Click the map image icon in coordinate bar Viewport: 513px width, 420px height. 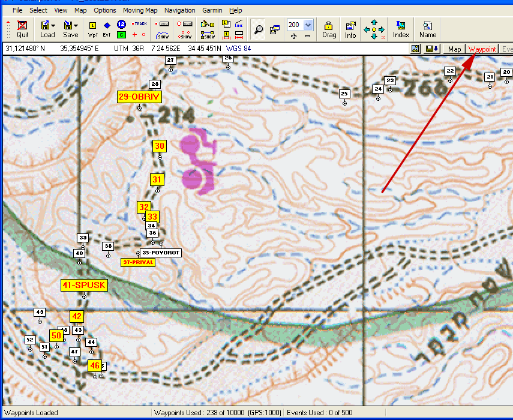click(415, 49)
